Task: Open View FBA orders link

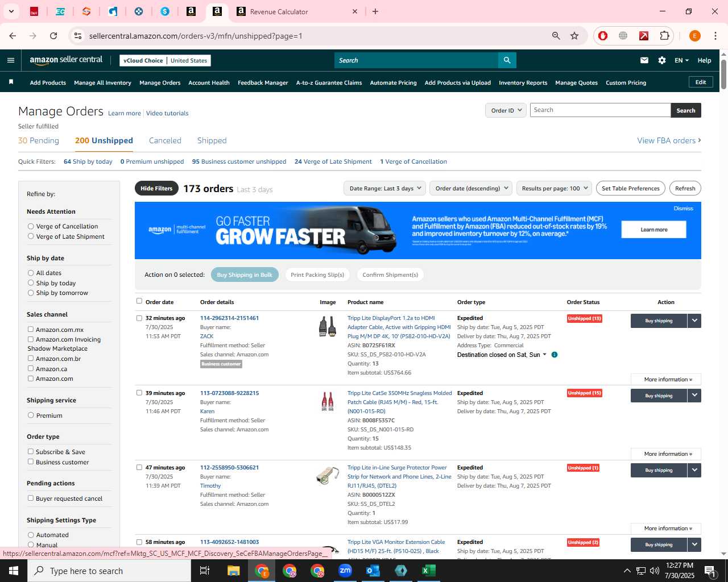Action: coord(669,140)
